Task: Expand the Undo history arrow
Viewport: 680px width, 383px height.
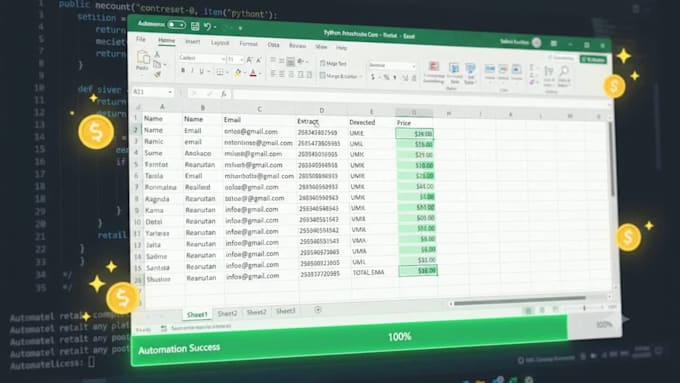Action: click(215, 28)
